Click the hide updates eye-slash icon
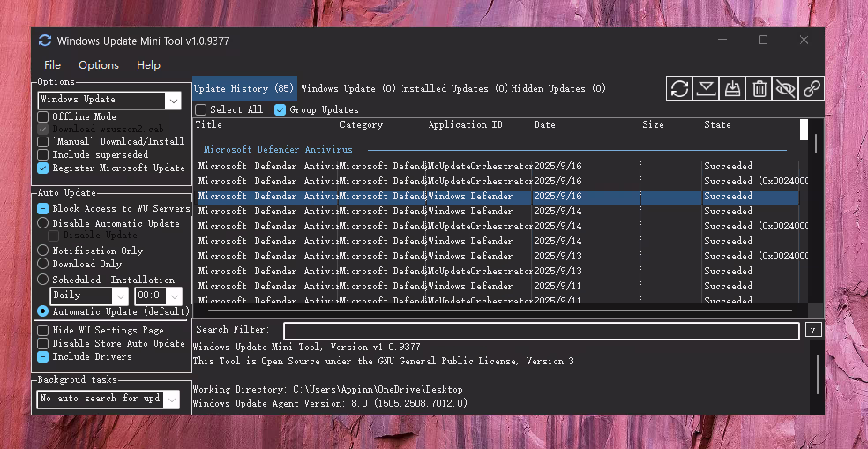868x449 pixels. (785, 88)
